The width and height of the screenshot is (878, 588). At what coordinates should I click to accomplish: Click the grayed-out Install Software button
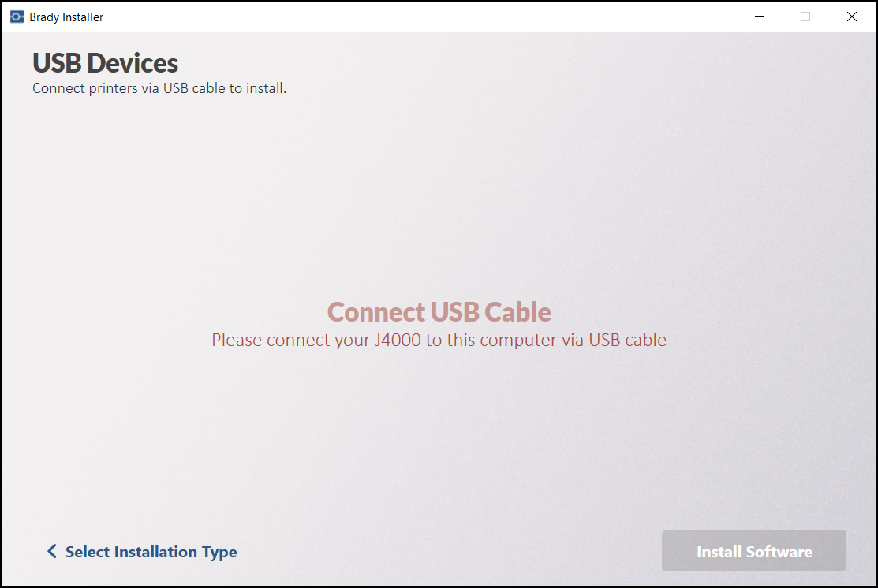coord(753,551)
